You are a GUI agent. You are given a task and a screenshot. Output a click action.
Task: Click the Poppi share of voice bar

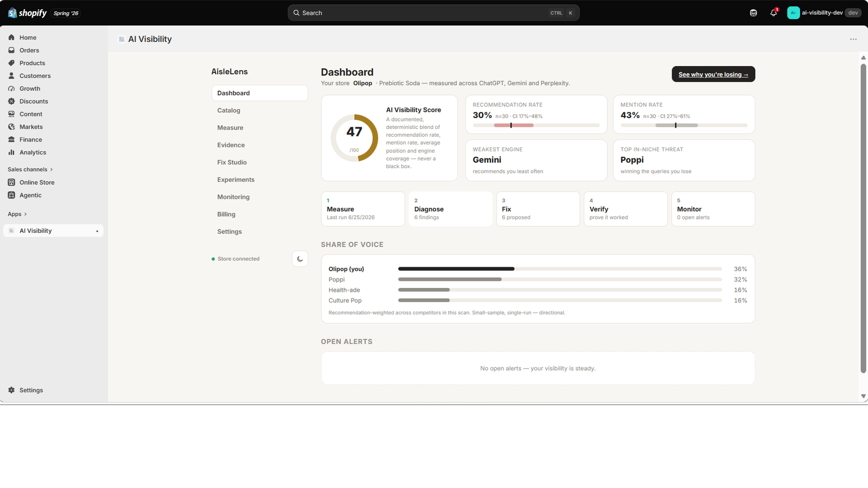click(560, 279)
